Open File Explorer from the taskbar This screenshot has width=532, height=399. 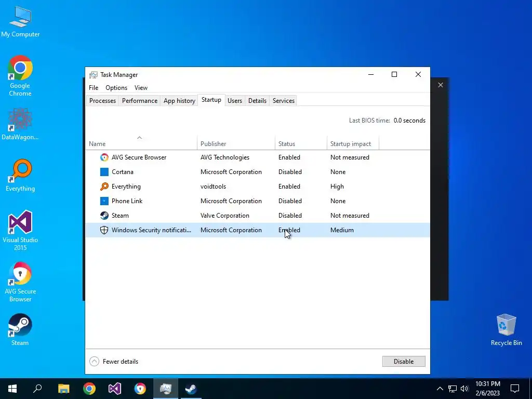63,389
